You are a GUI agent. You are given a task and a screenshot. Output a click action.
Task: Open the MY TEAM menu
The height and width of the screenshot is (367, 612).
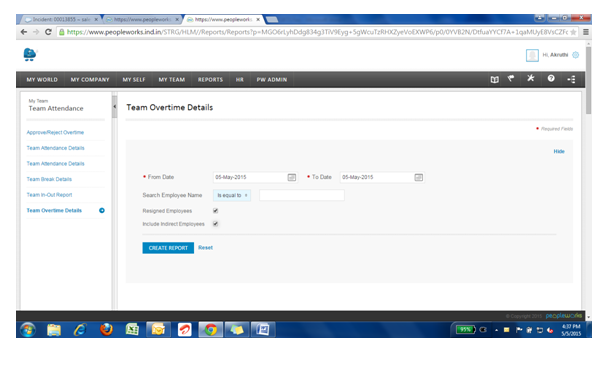click(171, 80)
